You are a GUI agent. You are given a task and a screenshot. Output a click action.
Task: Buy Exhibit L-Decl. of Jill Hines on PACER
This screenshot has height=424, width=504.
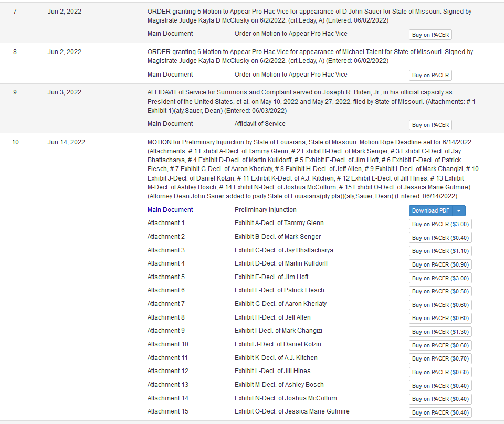440,372
